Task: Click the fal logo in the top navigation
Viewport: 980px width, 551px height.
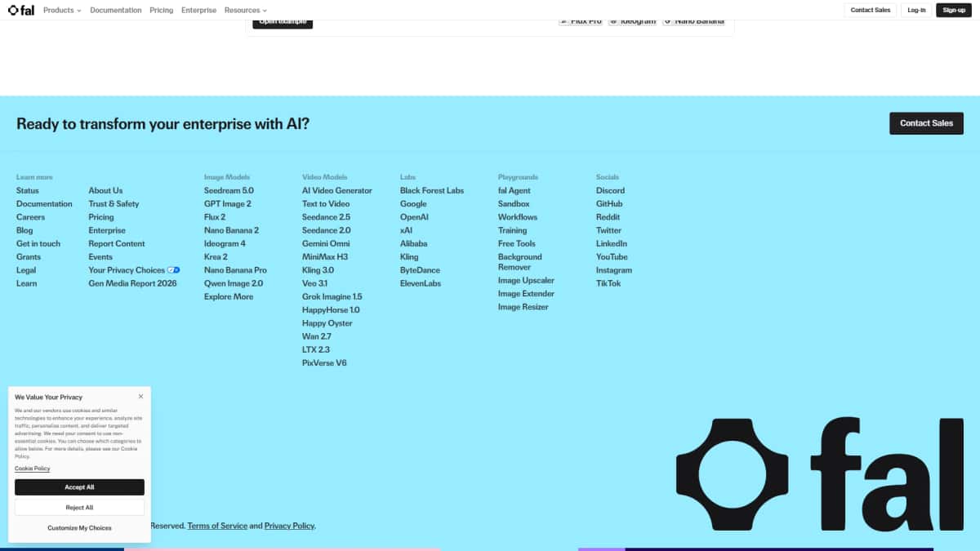Action: 21,10
